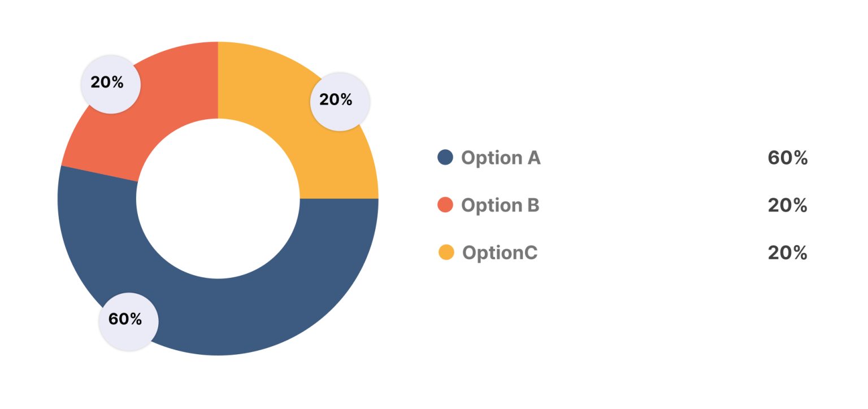Click the 20% badge on the red slice
Image resolution: width=868 pixels, height=409 pixels.
[110, 84]
